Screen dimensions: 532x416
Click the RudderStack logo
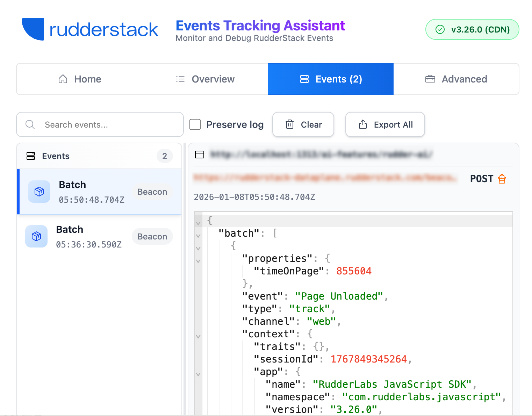90,29
